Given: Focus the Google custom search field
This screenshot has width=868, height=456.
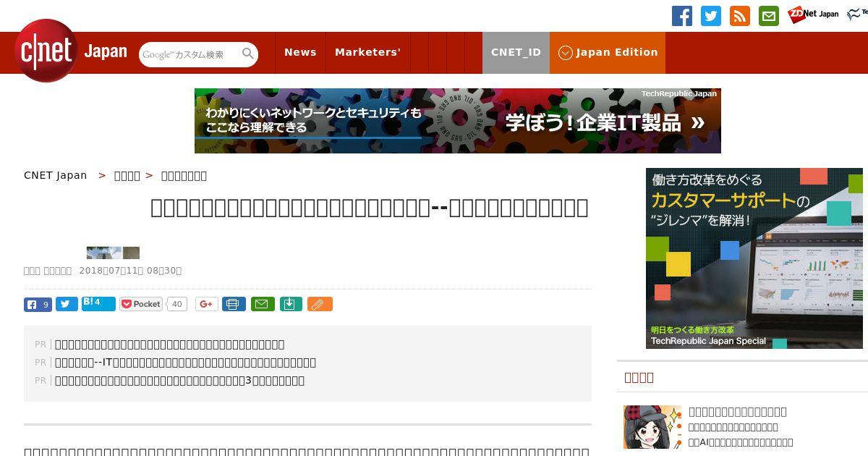Looking at the screenshot, I should (191, 54).
